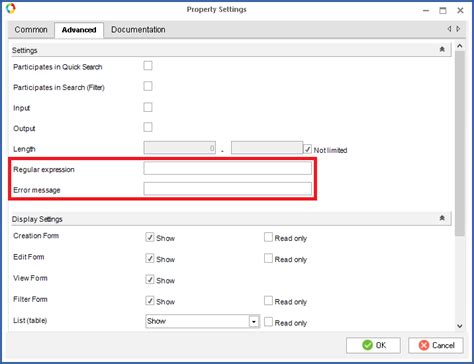
Task: Enable Participates in Quick Search checkbox
Action: click(148, 66)
